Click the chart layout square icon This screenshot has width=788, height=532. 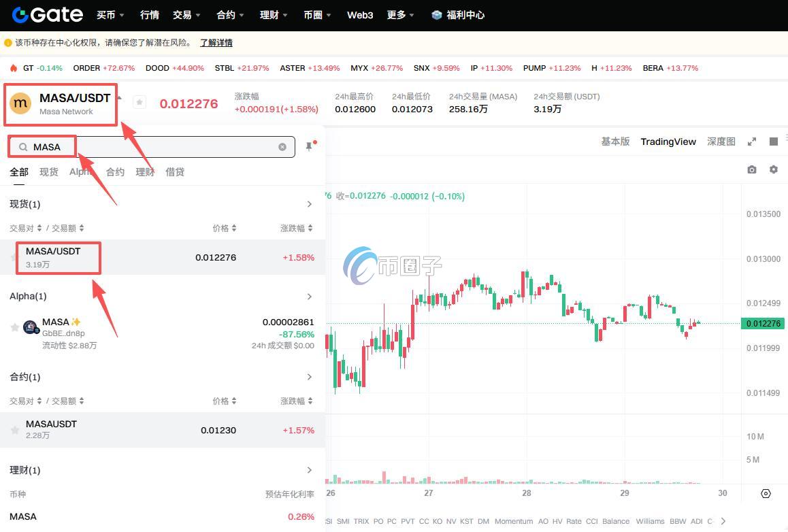[773, 142]
